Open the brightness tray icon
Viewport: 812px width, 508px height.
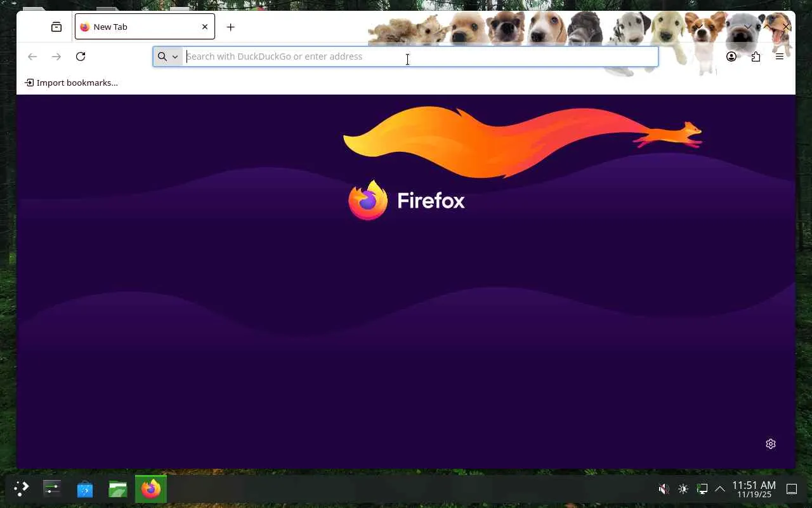pyautogui.click(x=683, y=489)
